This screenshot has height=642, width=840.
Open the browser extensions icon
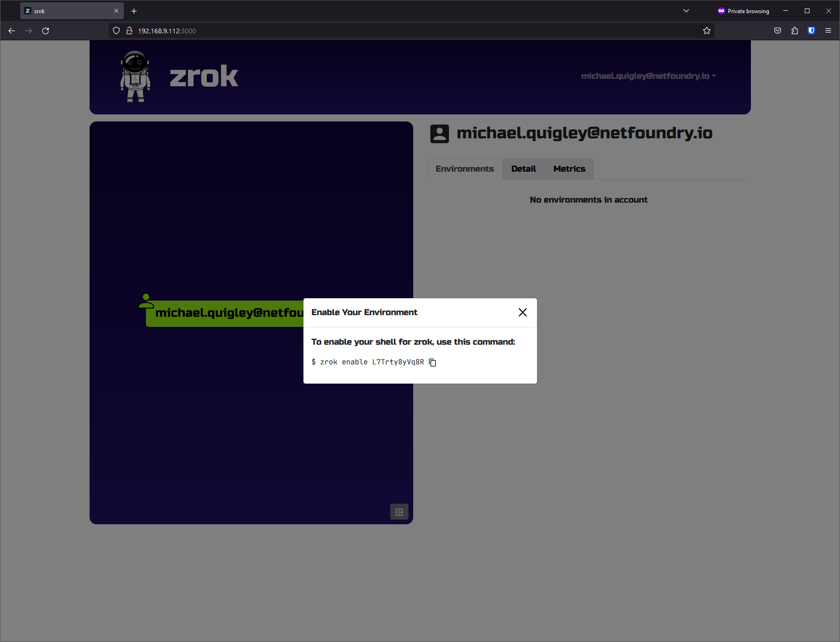pos(795,30)
